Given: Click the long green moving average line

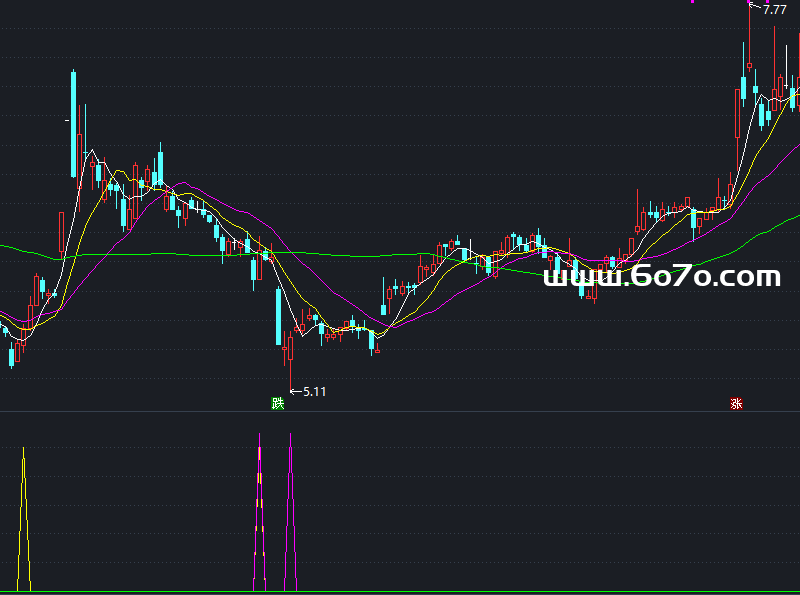Looking at the screenshot, I should coord(150,254).
